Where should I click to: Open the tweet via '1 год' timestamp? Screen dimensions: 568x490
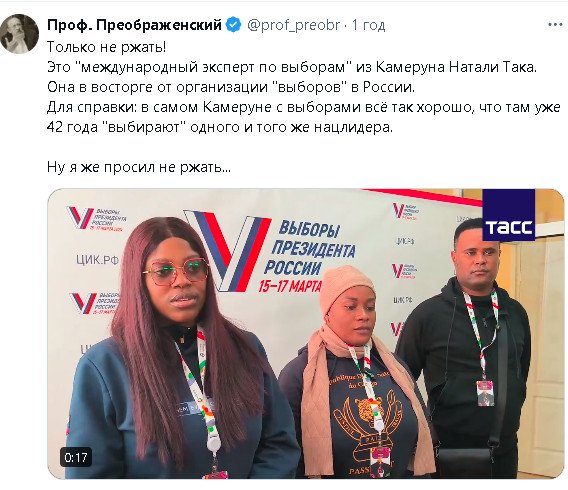pos(368,25)
